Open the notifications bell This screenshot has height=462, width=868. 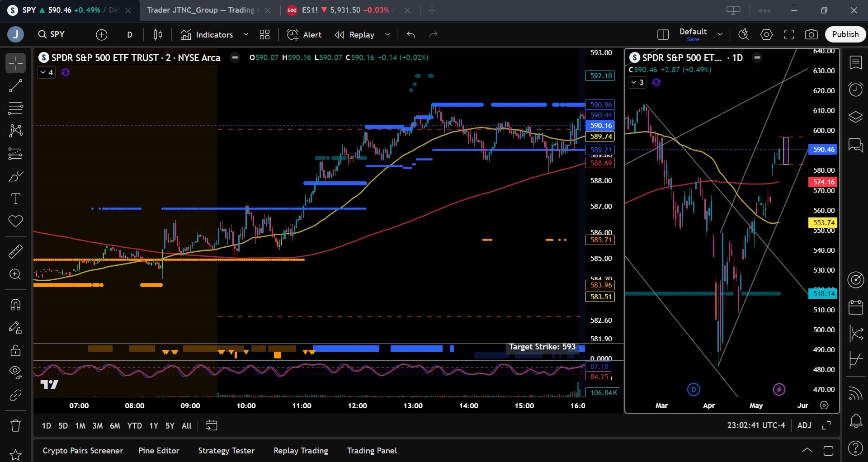click(855, 421)
